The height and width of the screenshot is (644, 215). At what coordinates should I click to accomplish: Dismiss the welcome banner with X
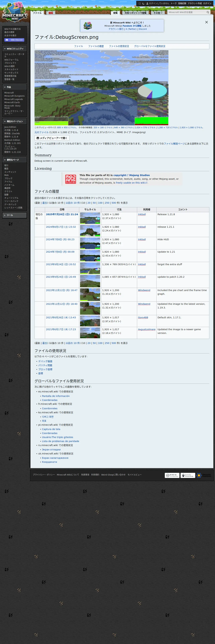coord(206,22)
